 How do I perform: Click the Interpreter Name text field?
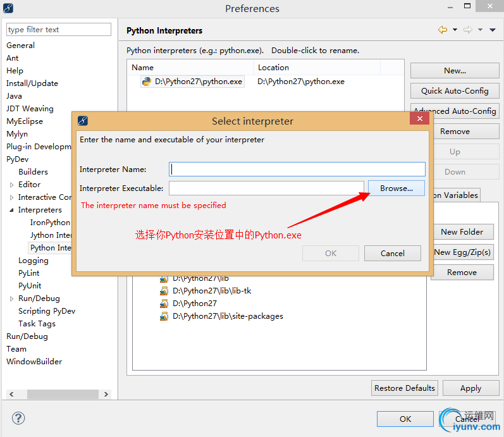pyautogui.click(x=297, y=169)
